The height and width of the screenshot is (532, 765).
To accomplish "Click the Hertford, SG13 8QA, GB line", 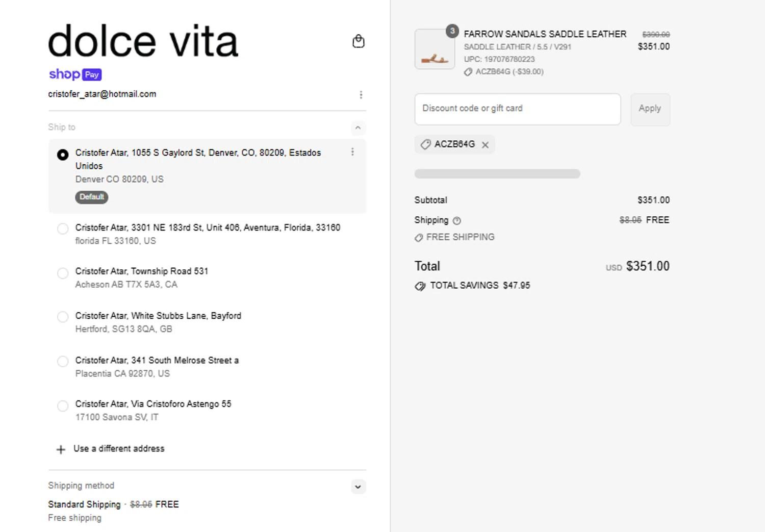I will click(124, 330).
